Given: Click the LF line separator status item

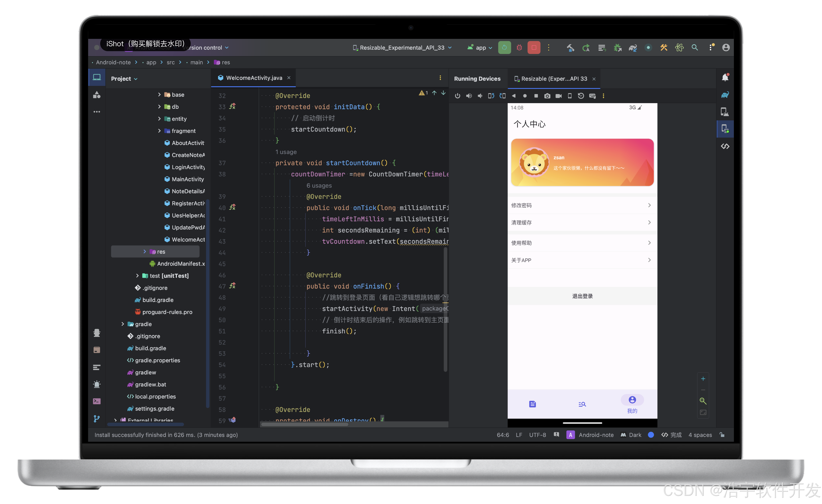Looking at the screenshot, I should coord(519,435).
